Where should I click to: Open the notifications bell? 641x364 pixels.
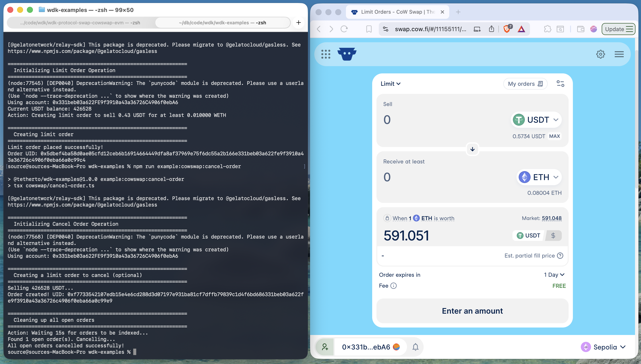tap(415, 347)
